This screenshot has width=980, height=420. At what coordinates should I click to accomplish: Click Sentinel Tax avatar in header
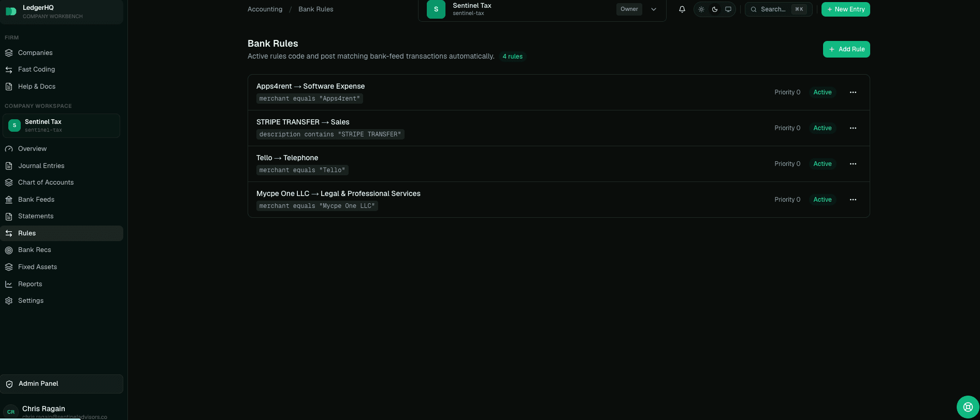tap(436, 9)
